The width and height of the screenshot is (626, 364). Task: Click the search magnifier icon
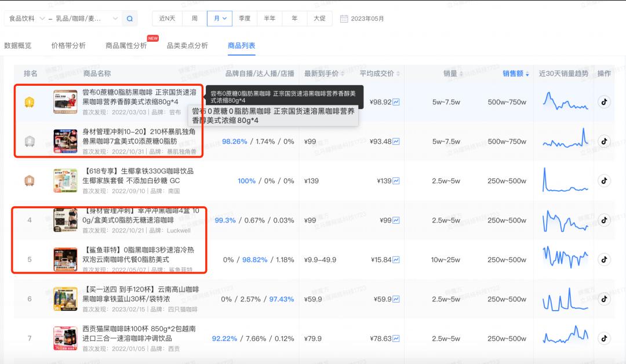tap(129, 18)
